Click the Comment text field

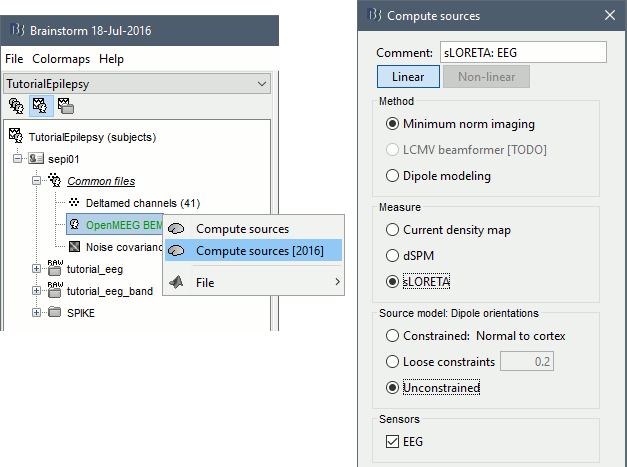click(x=522, y=53)
